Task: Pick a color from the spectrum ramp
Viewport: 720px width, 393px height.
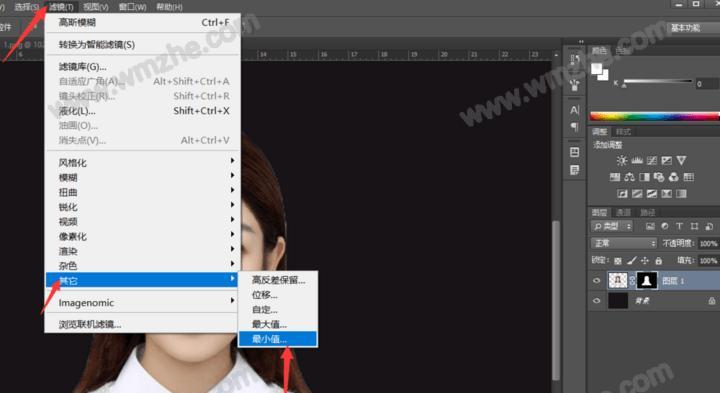Action: pos(655,116)
